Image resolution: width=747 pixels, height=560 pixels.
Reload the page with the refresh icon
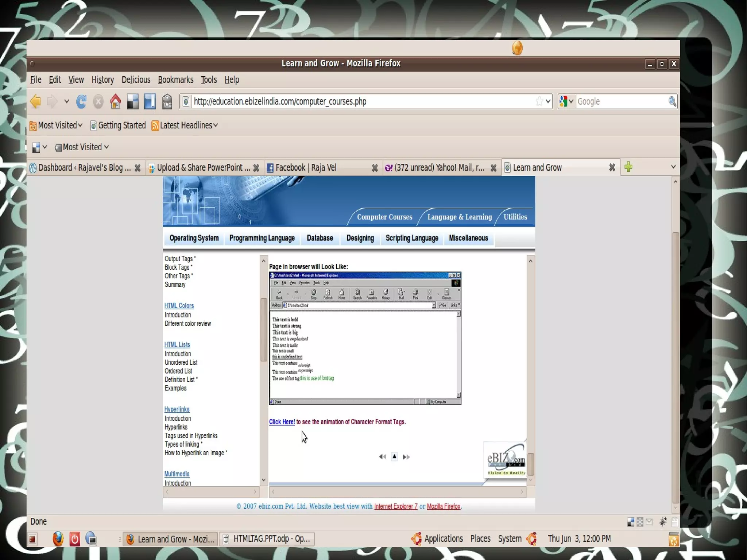pos(81,101)
